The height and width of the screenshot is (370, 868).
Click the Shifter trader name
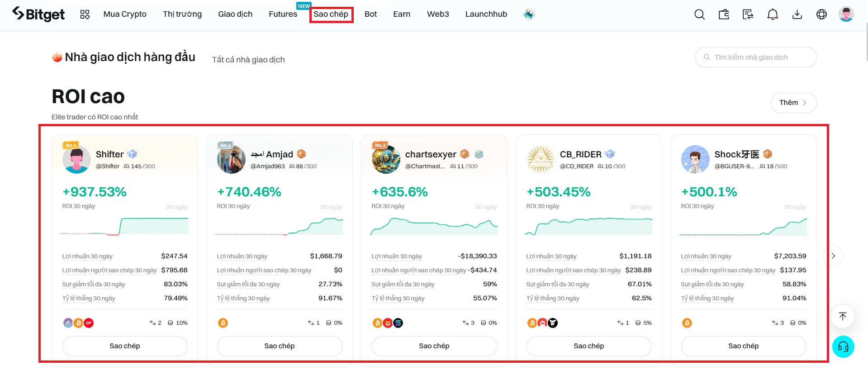pos(109,154)
